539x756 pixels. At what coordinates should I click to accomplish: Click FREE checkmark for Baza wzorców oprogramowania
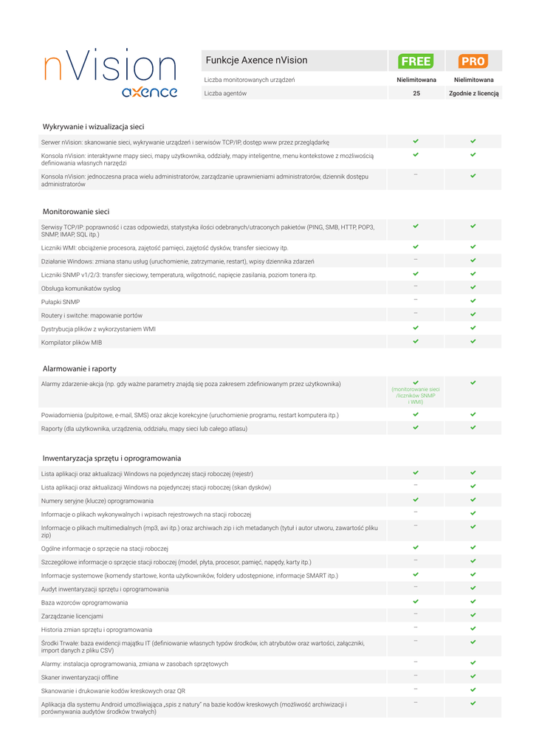(416, 602)
